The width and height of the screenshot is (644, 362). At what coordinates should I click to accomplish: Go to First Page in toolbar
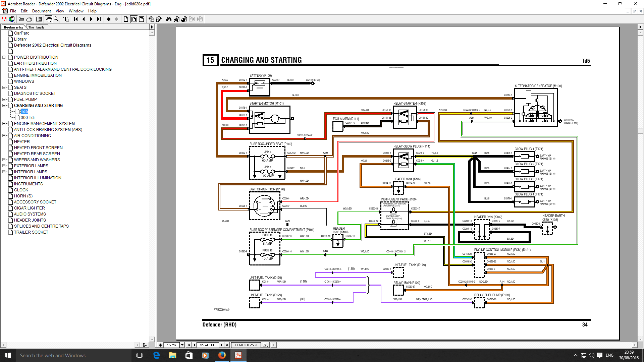(76, 19)
